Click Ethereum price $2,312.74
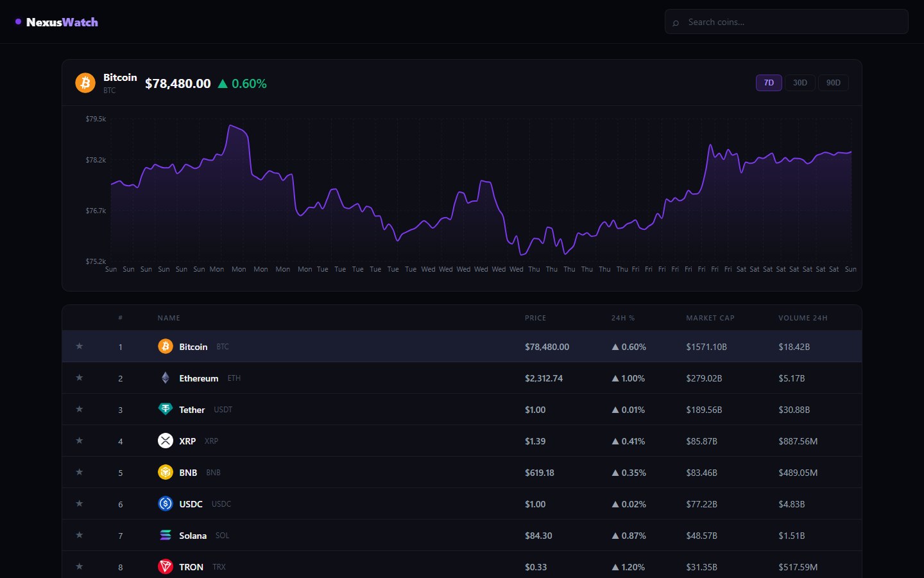The image size is (924, 578). 543,378
